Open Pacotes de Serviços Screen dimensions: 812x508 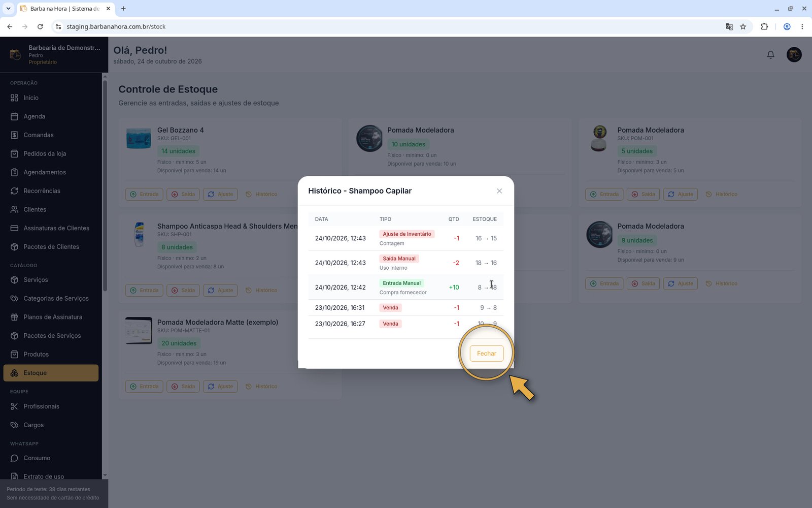pyautogui.click(x=51, y=336)
